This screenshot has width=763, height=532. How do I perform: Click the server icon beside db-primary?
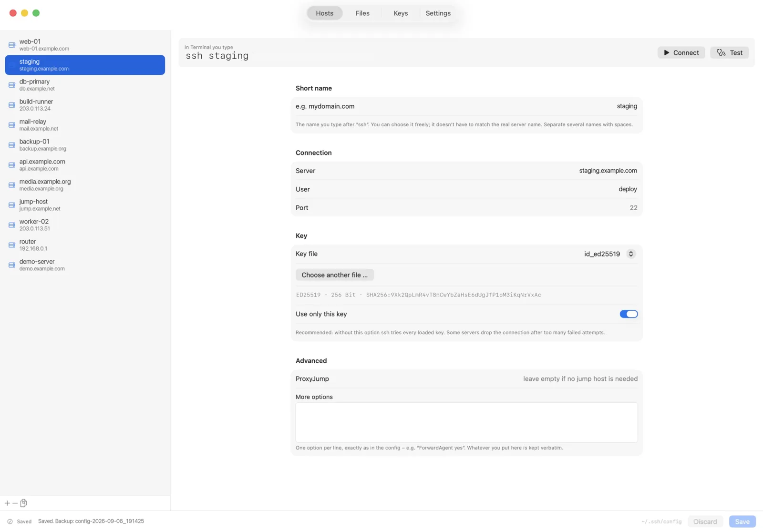[12, 85]
